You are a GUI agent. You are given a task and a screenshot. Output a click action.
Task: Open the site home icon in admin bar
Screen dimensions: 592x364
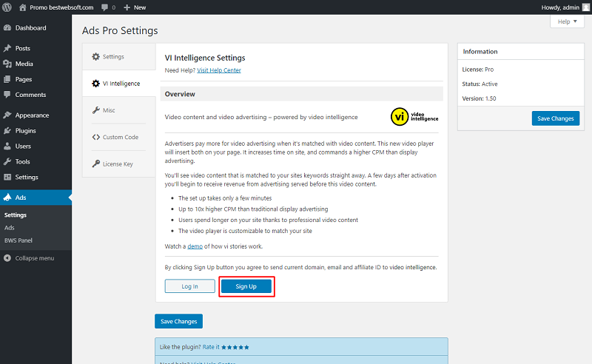point(23,7)
